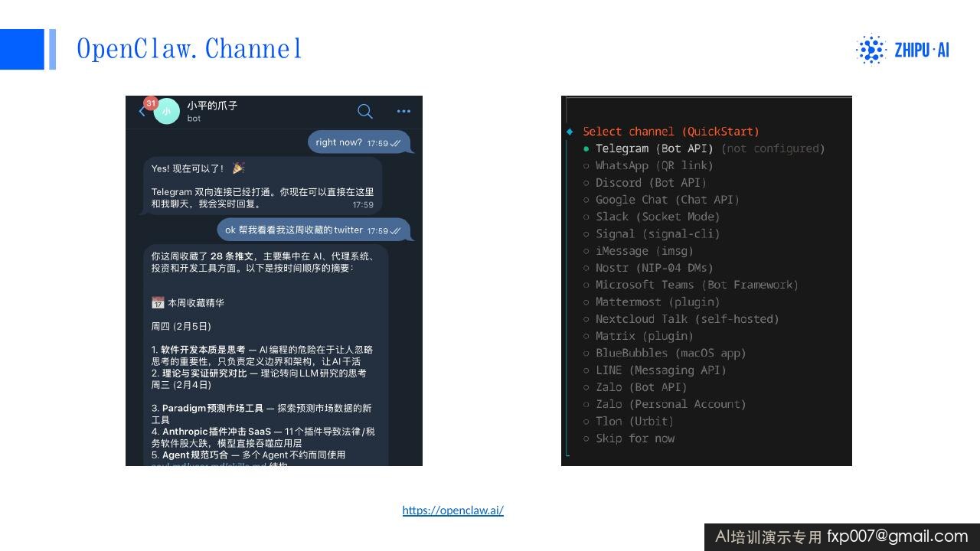Image resolution: width=980 pixels, height=551 pixels.
Task: Select Zalo (Bot API) option
Action: [635, 387]
